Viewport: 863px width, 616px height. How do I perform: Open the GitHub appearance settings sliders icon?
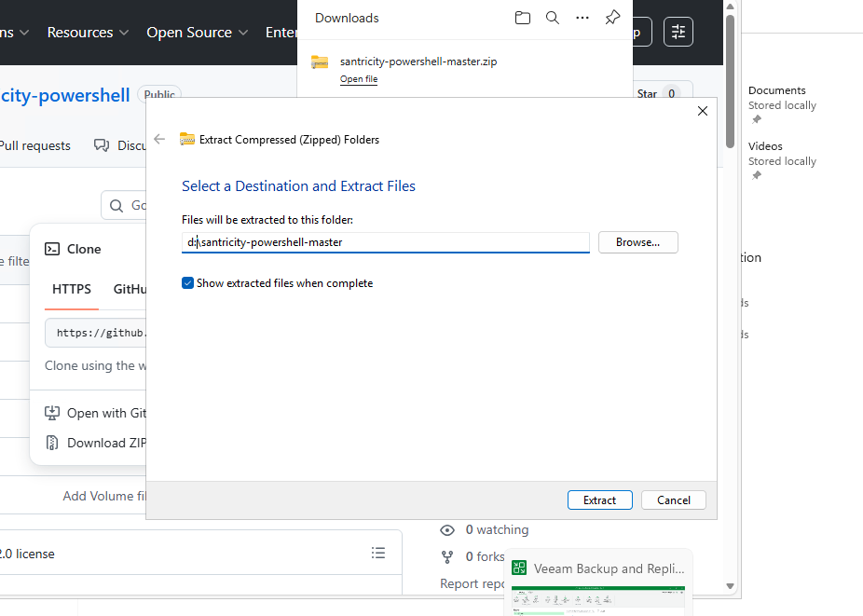678,32
